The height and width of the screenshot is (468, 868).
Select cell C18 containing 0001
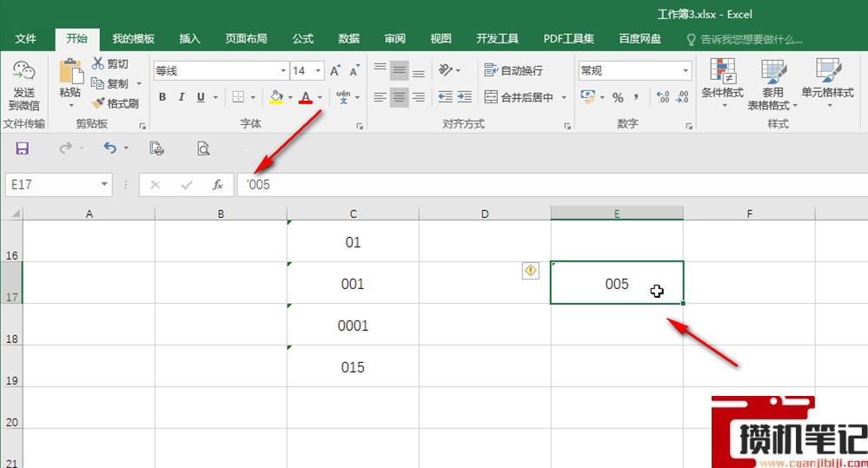click(353, 325)
